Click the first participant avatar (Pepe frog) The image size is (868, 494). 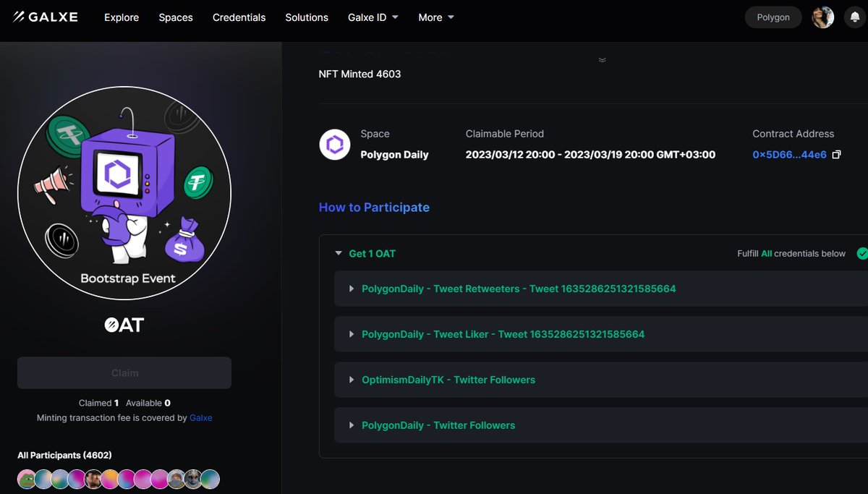tap(27, 478)
